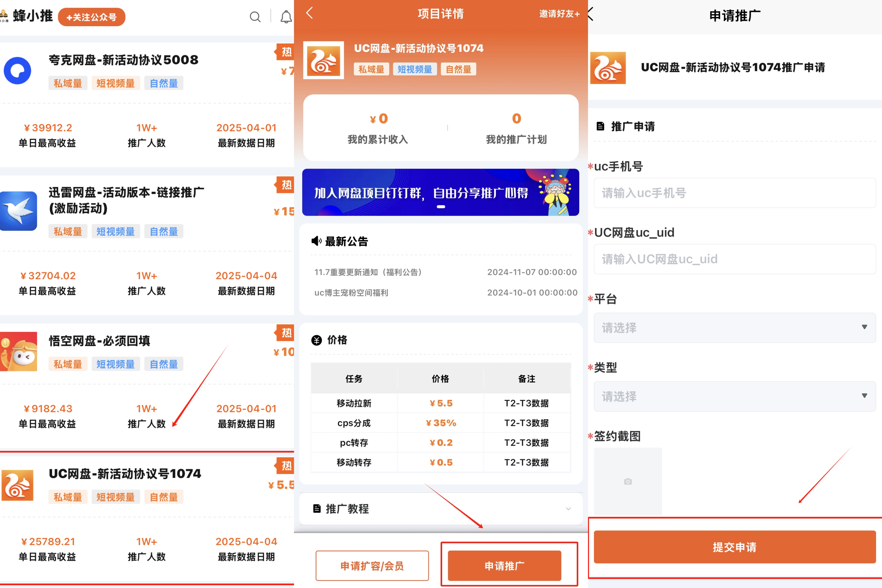
Task: Expand the 推广教程 section chevron
Action: pos(568,509)
